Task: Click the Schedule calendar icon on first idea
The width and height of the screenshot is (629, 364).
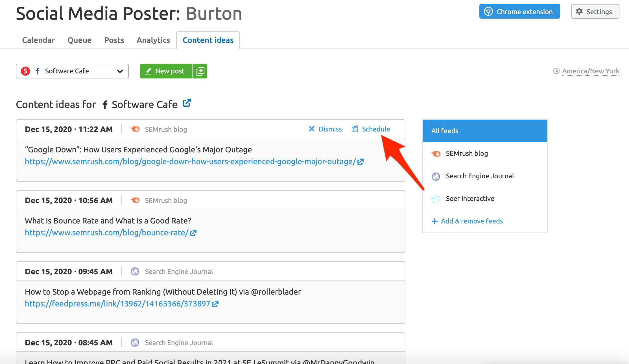Action: [355, 129]
